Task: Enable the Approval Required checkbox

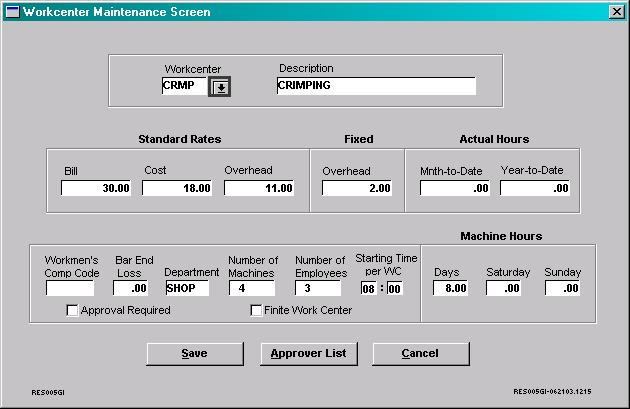Action: [x=72, y=311]
